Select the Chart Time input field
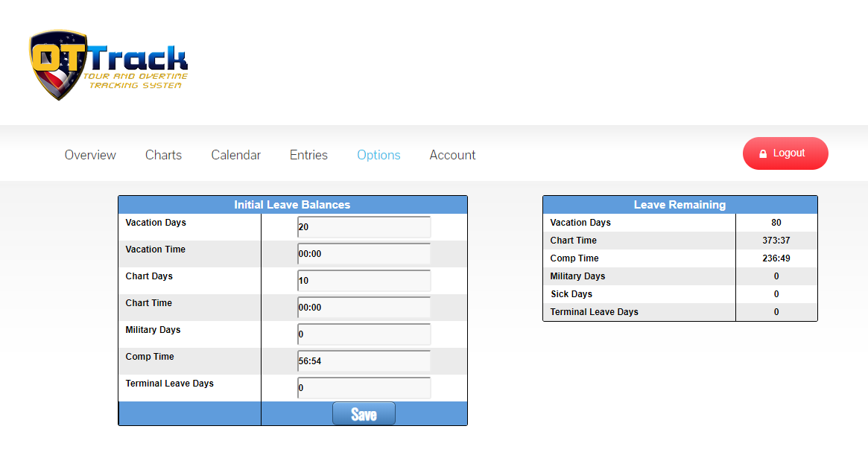The height and width of the screenshot is (464, 868). [x=364, y=308]
